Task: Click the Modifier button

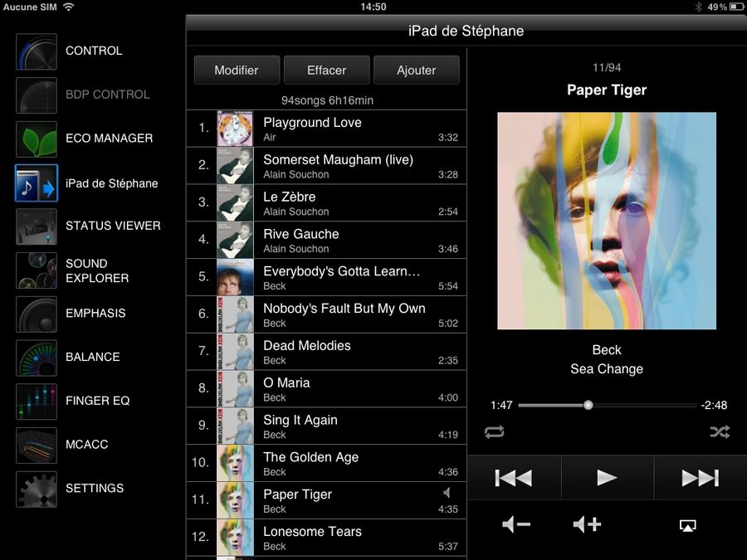Action: 237,70
